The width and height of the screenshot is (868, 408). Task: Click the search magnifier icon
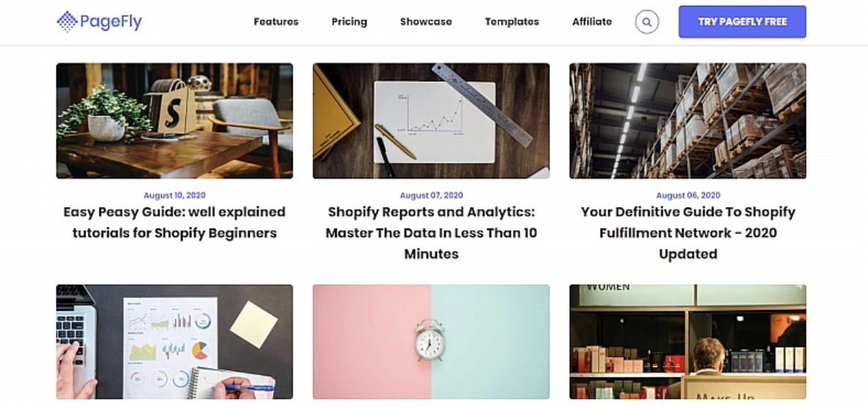[646, 22]
